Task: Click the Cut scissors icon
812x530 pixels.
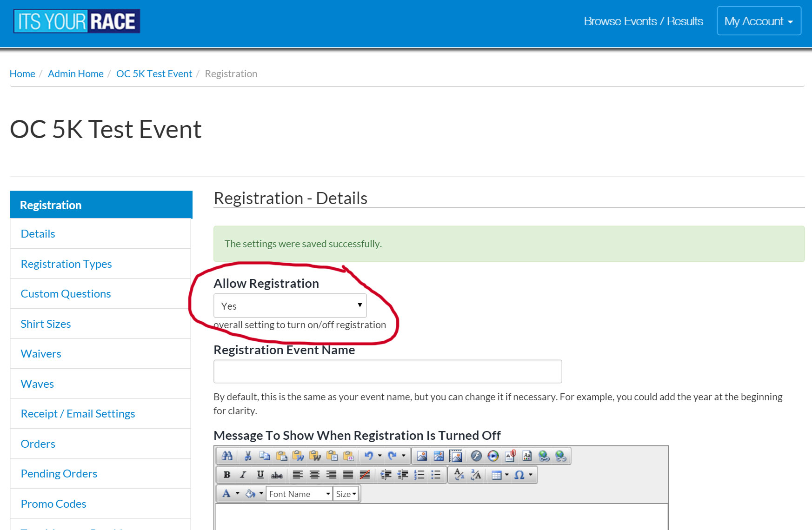Action: (x=248, y=456)
